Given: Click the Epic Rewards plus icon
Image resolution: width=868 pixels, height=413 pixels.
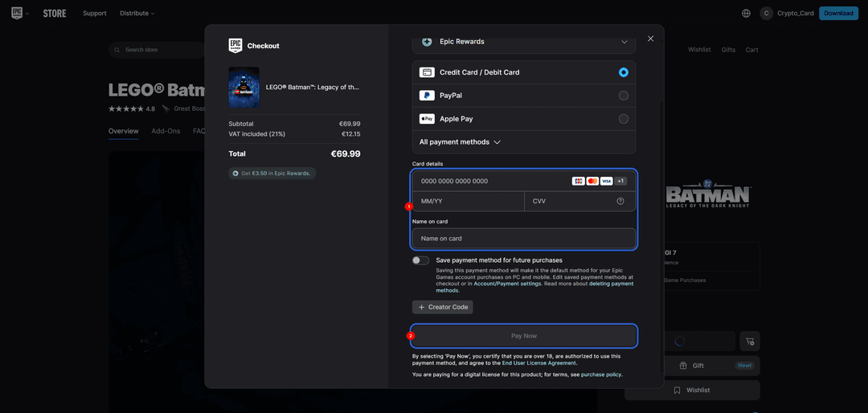Looking at the screenshot, I should click(427, 42).
